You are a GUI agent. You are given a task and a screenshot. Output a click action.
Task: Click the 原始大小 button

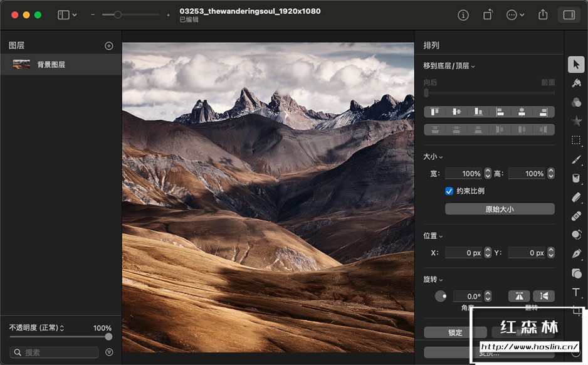pos(500,208)
